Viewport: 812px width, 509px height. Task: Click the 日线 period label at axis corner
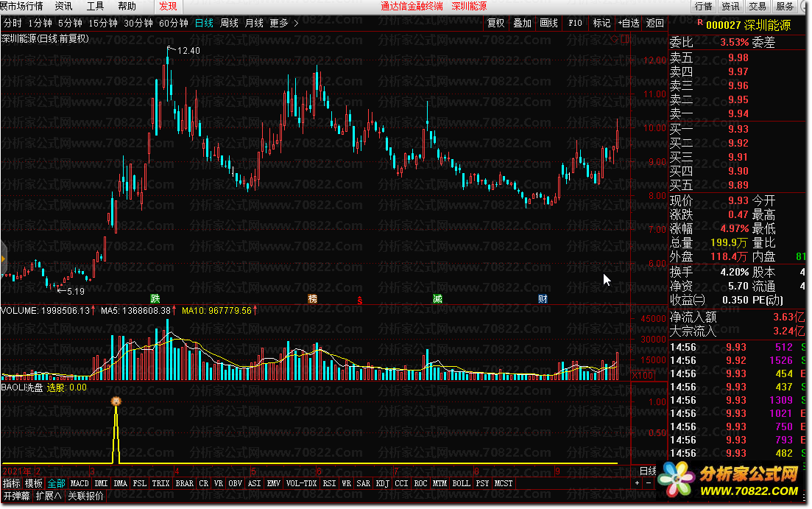click(649, 471)
